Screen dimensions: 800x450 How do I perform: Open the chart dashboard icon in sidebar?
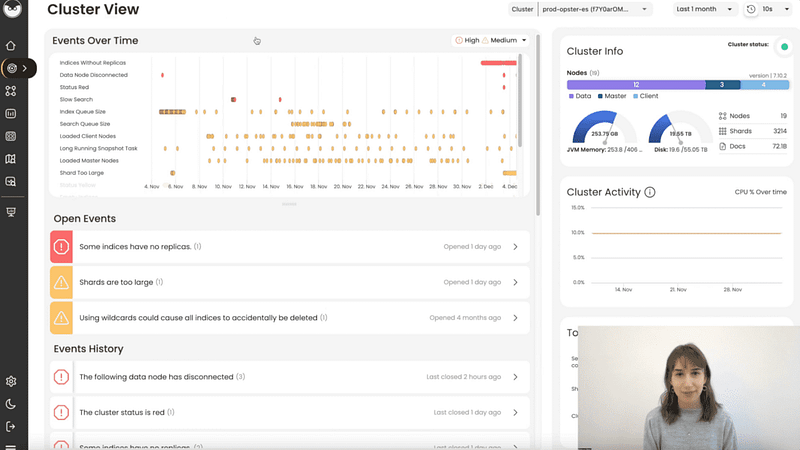(11, 114)
